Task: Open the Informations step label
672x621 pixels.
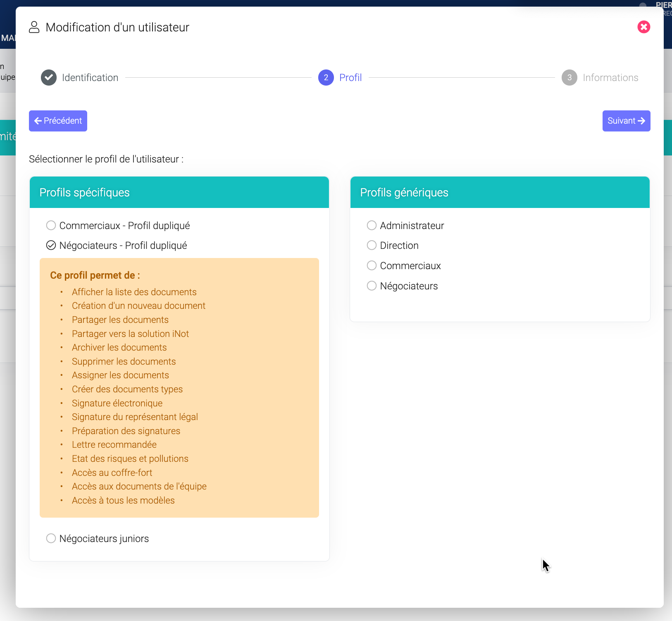Action: [x=610, y=78]
